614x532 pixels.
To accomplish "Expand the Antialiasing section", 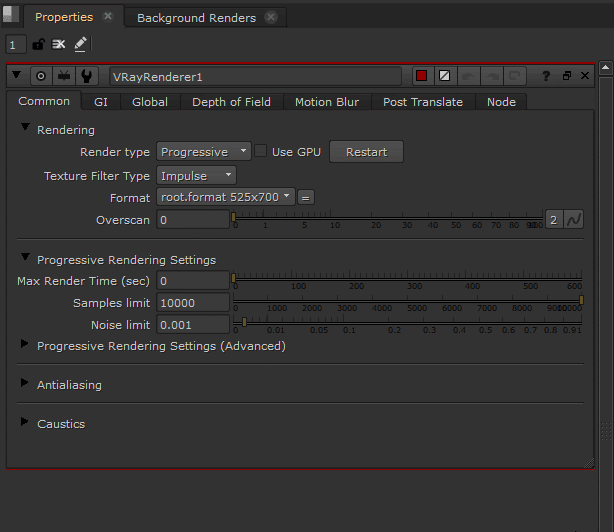I will pos(25,384).
